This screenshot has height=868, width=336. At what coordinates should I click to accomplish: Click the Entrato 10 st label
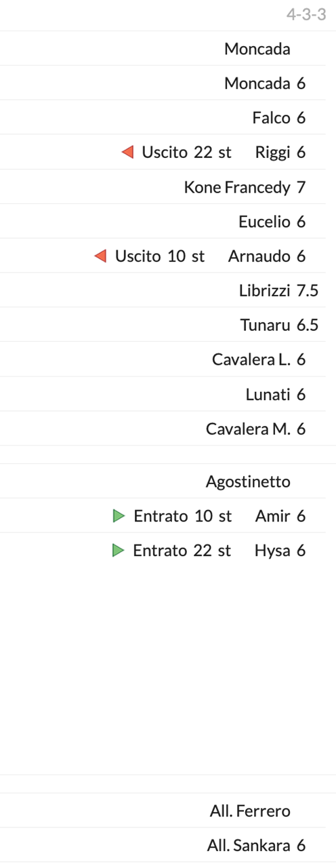pyautogui.click(x=183, y=516)
